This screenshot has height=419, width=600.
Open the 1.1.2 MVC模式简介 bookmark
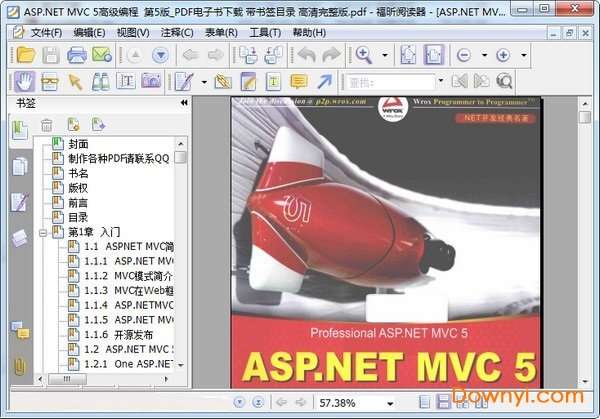(x=128, y=276)
